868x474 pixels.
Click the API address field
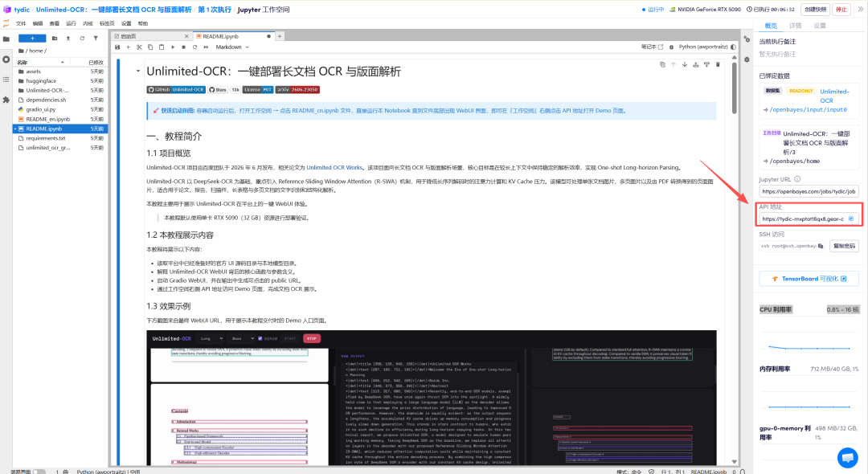(x=809, y=219)
